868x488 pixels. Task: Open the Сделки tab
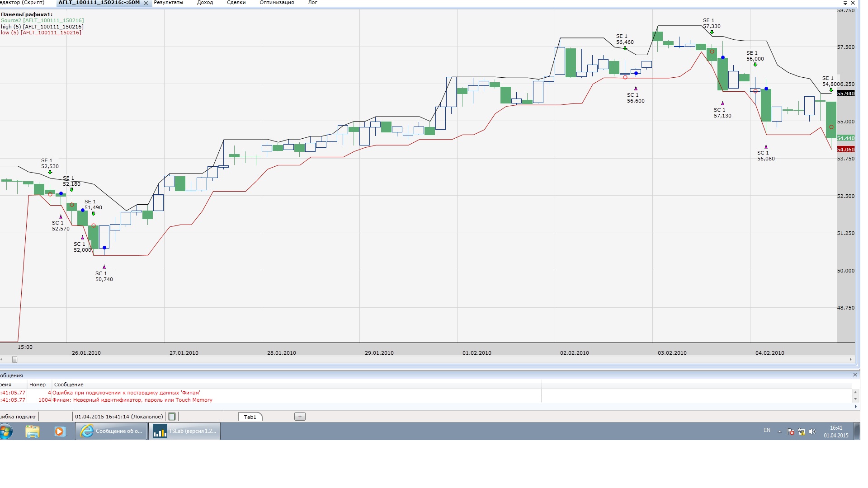[236, 3]
